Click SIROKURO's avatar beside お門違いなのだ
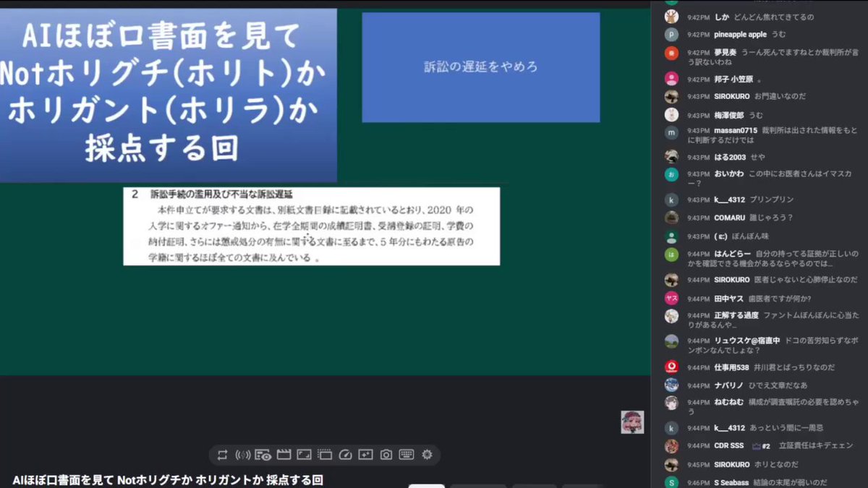 pos(671,96)
